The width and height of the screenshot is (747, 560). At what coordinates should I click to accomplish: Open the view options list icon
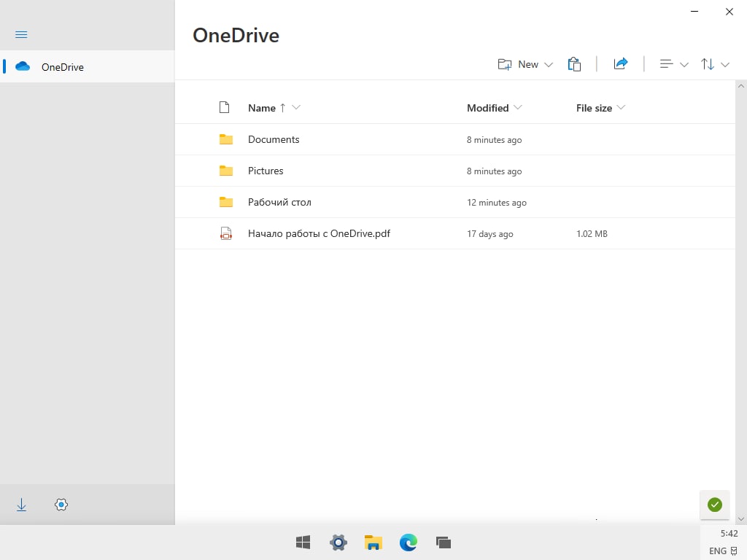(x=666, y=64)
